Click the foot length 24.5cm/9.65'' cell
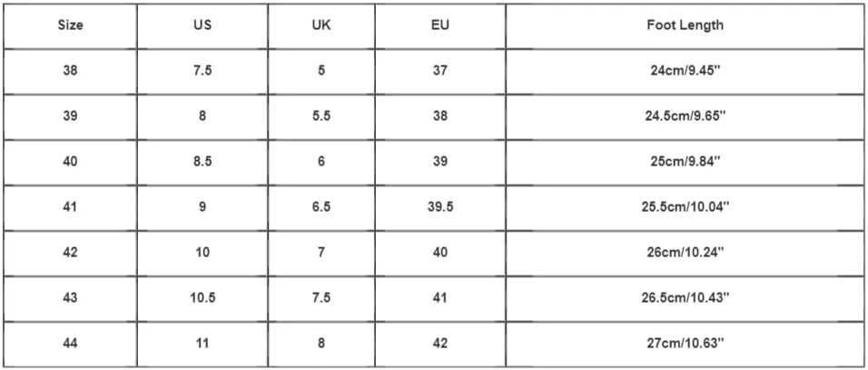Viewport: 868px width, 370px height. pos(685,117)
